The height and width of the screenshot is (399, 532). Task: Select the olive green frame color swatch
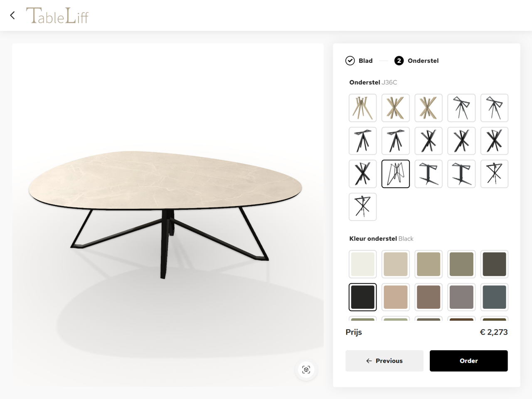461,264
